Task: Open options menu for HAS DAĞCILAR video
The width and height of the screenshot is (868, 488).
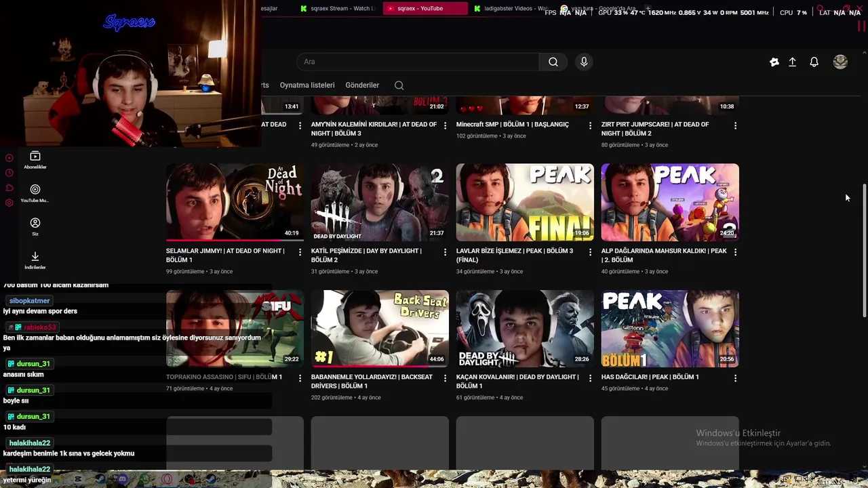Action: pyautogui.click(x=735, y=378)
